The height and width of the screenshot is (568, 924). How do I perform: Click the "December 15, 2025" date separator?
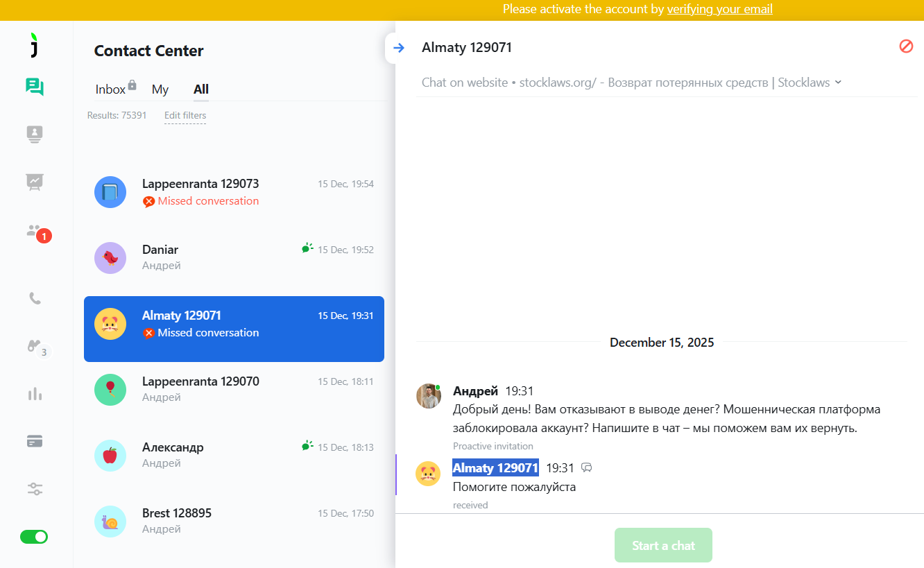pos(662,342)
